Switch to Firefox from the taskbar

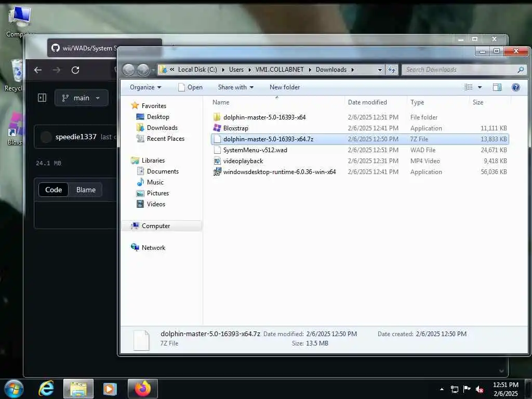[142, 389]
